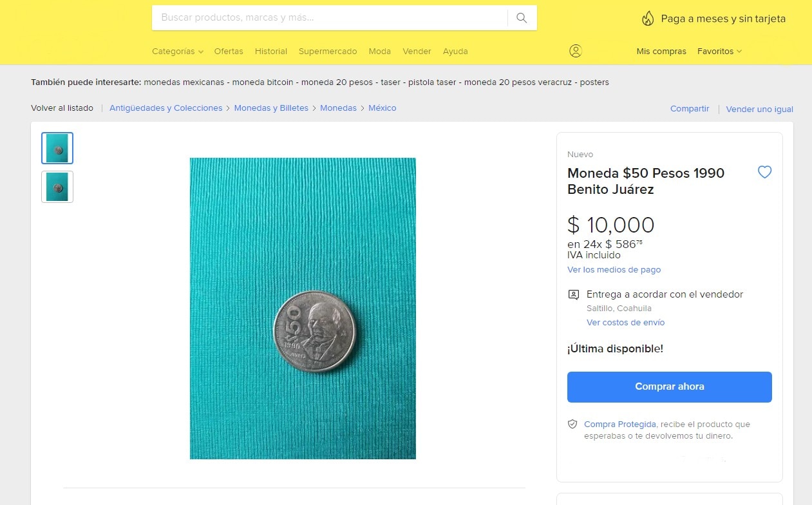812x505 pixels.
Task: Go to Mis compras
Action: [661, 52]
